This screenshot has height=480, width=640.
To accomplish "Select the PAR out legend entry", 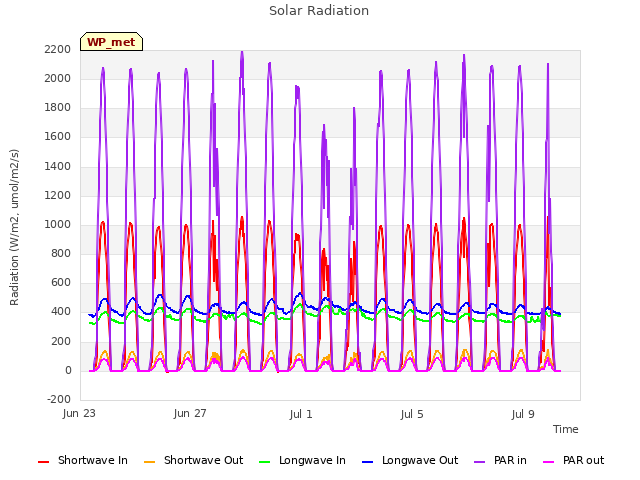I will [x=573, y=460].
